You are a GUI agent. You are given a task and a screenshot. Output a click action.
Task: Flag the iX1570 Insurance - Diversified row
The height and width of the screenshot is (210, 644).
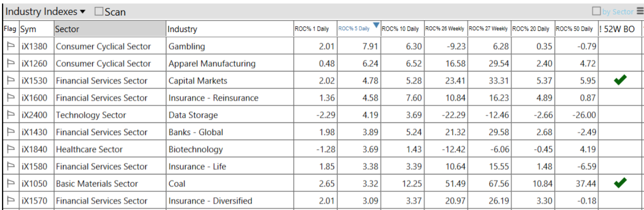pos(11,201)
